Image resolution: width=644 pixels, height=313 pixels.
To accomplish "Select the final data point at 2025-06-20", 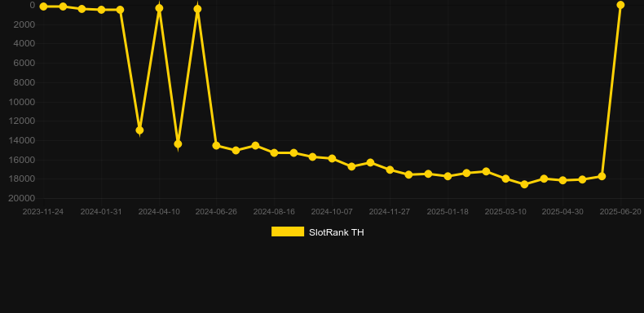I will [620, 5].
